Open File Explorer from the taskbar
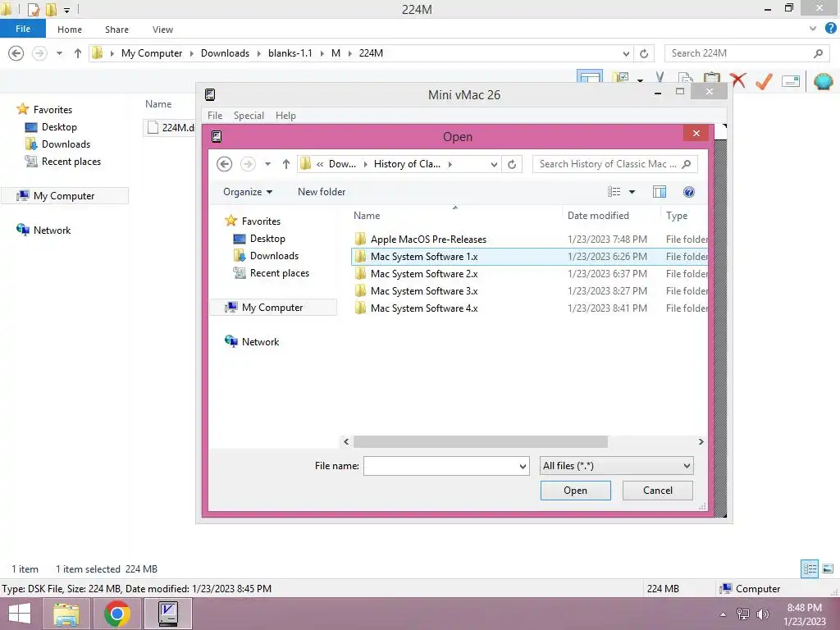This screenshot has height=630, width=840. coord(66,614)
